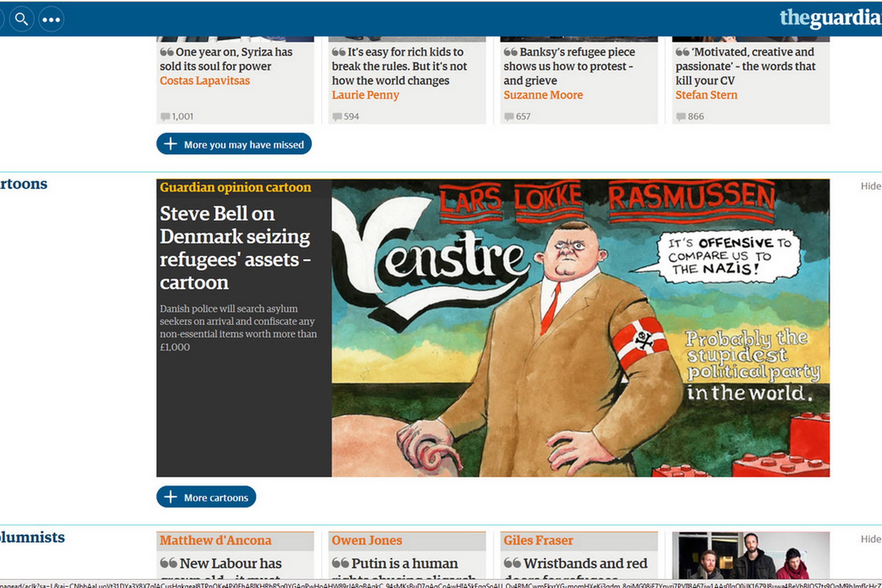The height and width of the screenshot is (588, 882).
Task: View the Lars Lokke Rasmussen cartoon image
Action: (x=581, y=328)
